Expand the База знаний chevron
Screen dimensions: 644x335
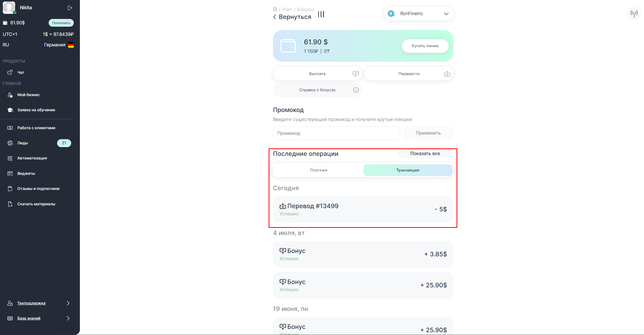[x=68, y=318]
